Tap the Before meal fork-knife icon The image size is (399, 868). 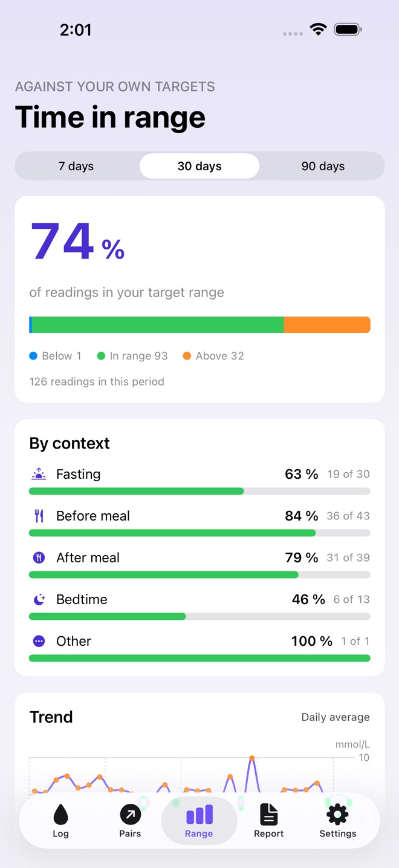point(39,516)
